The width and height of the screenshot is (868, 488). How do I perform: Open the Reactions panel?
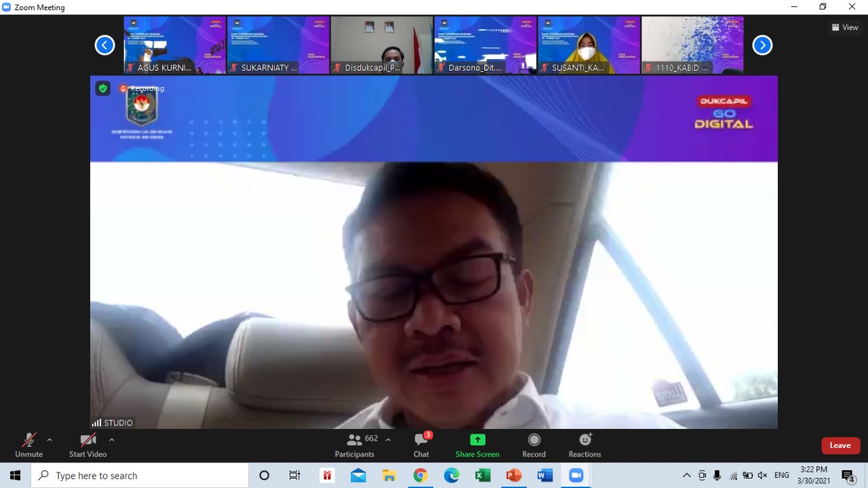pos(585,440)
